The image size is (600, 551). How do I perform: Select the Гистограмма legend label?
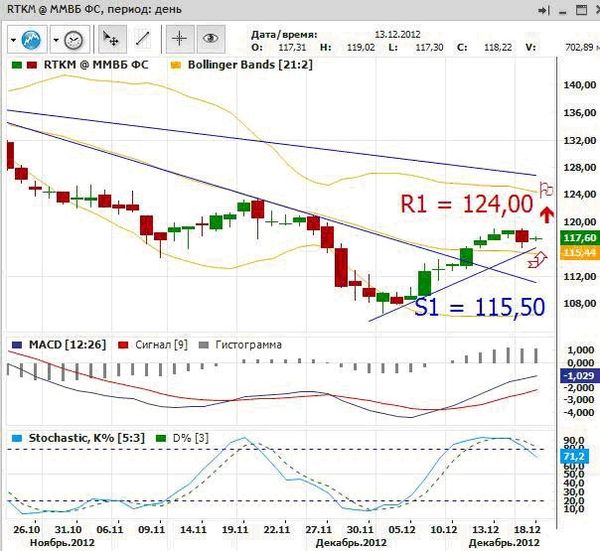click(248, 345)
